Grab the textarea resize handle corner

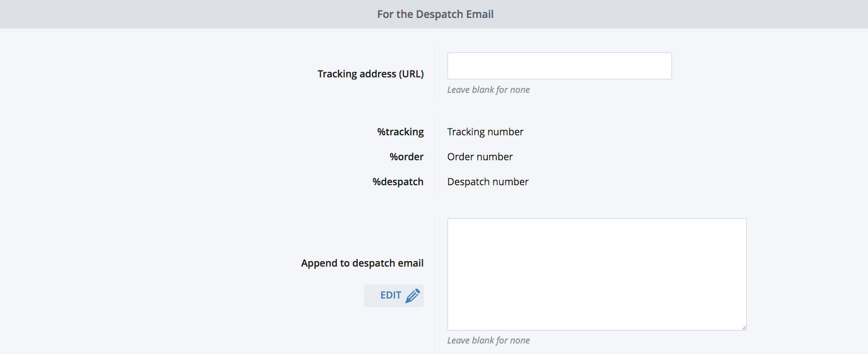[x=743, y=327]
